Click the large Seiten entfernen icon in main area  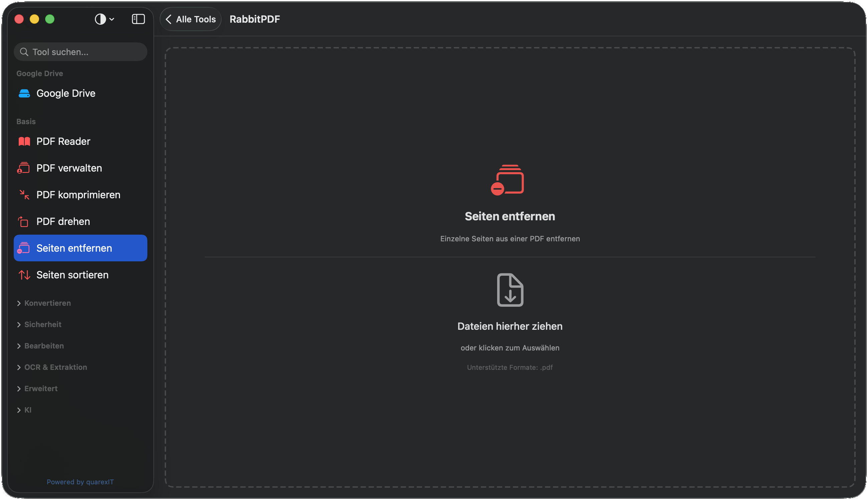click(508, 180)
